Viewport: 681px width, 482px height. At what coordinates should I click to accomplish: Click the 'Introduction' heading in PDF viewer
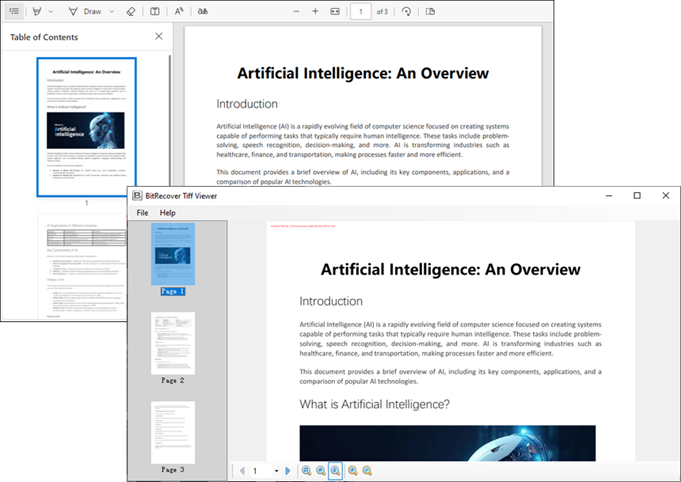247,104
